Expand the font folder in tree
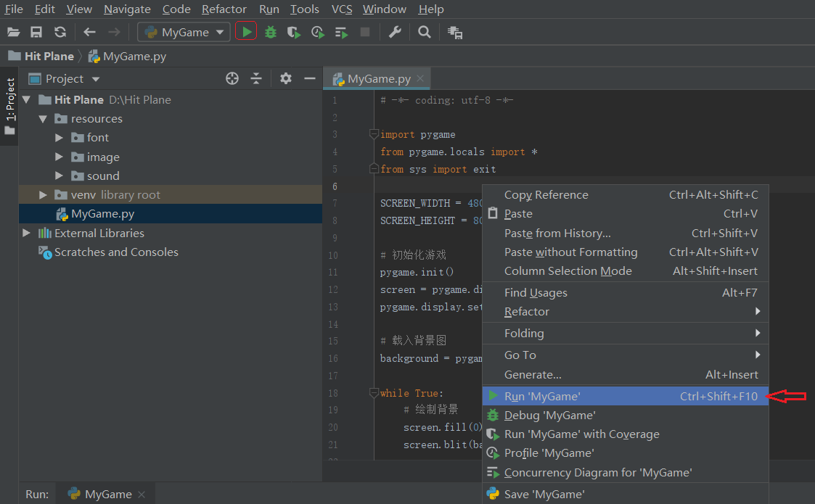 (59, 138)
